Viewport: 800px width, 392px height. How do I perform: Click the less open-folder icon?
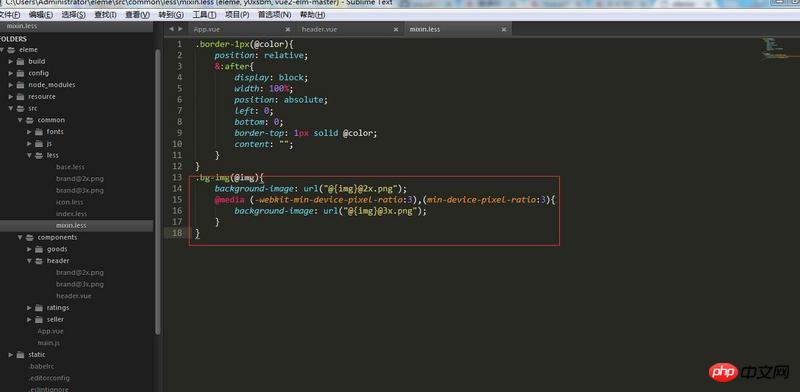tap(39, 156)
